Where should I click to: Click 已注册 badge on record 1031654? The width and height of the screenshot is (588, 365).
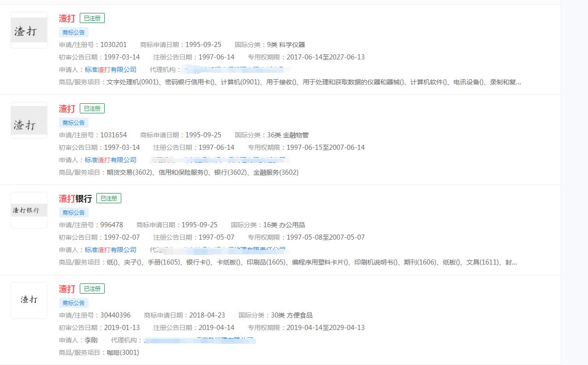click(x=92, y=108)
